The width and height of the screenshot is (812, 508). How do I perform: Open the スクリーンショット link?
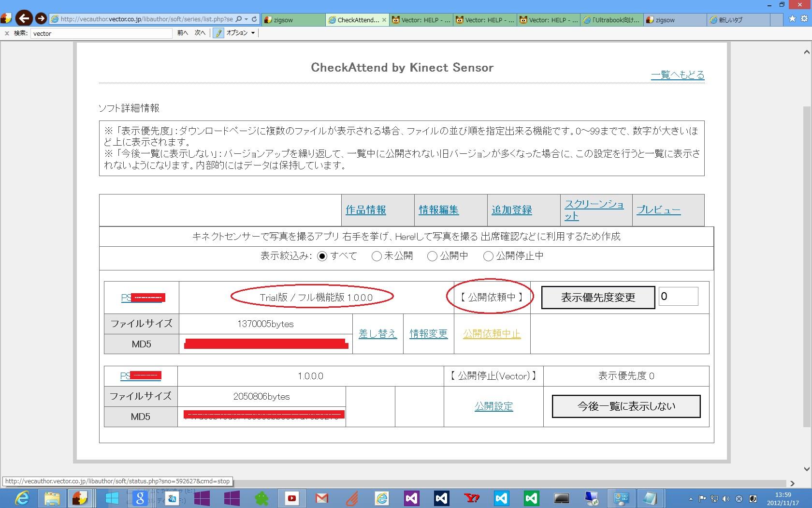pos(594,210)
